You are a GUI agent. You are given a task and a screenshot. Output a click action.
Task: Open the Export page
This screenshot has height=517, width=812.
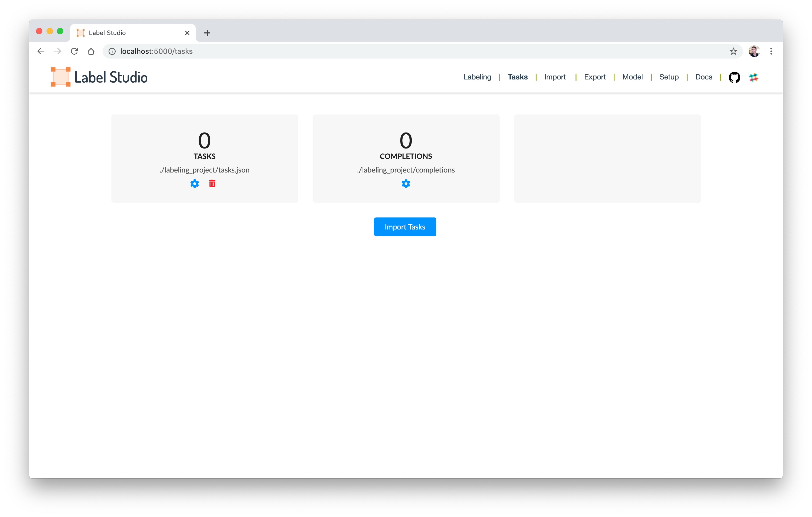595,77
